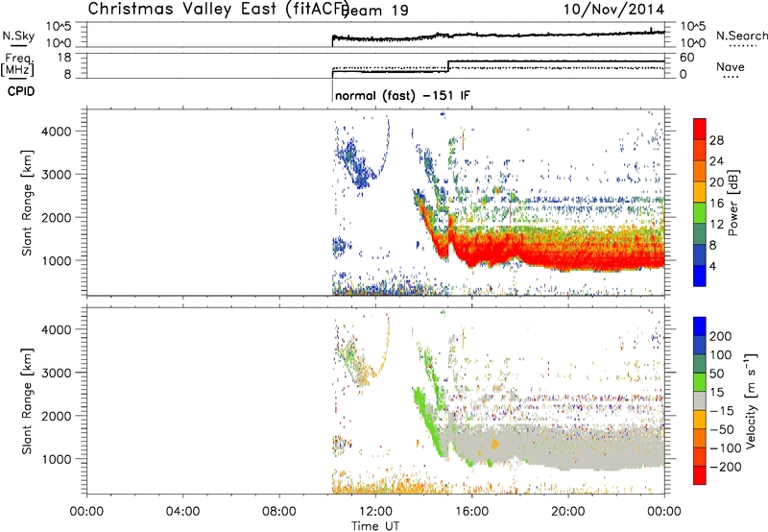The height and width of the screenshot is (532, 768).
Task: Click the '60' tick on the Nave axis
Action: tap(687, 58)
